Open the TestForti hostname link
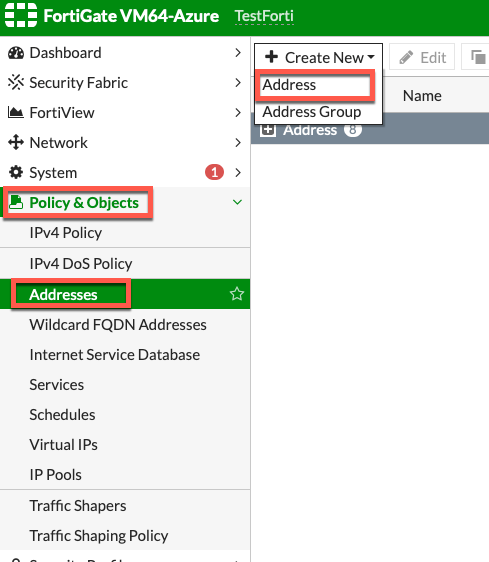The width and height of the screenshot is (489, 562). pos(264,16)
